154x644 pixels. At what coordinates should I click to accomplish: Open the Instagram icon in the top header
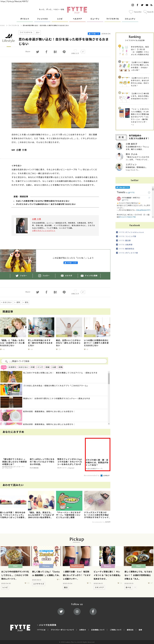coord(133,5)
